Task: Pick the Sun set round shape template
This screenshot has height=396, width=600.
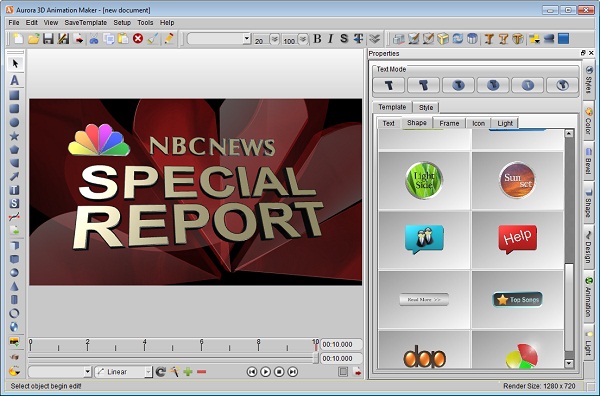Action: pyautogui.click(x=518, y=180)
